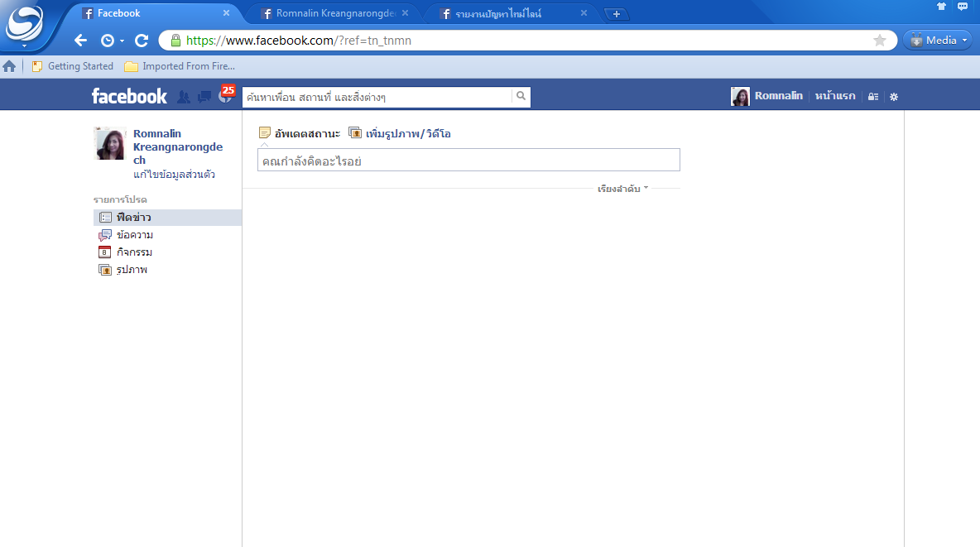Image resolution: width=980 pixels, height=547 pixels.
Task: Click the news feed icon in sidebar
Action: [105, 218]
